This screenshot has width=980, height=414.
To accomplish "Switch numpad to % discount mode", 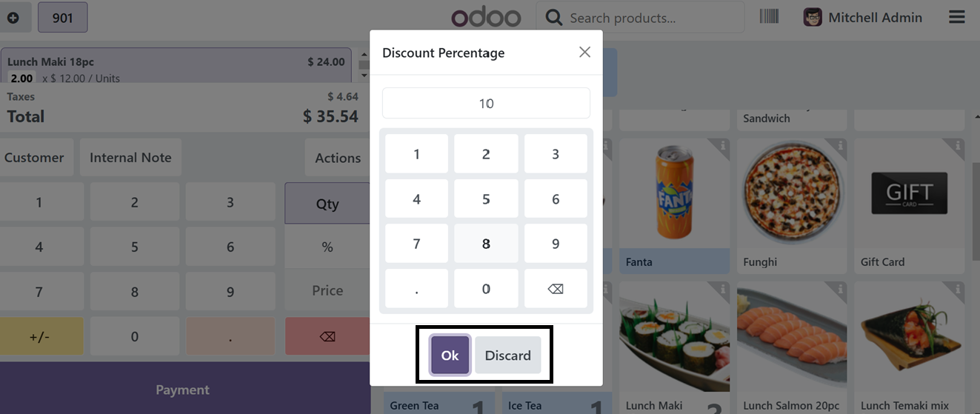I will point(327,247).
